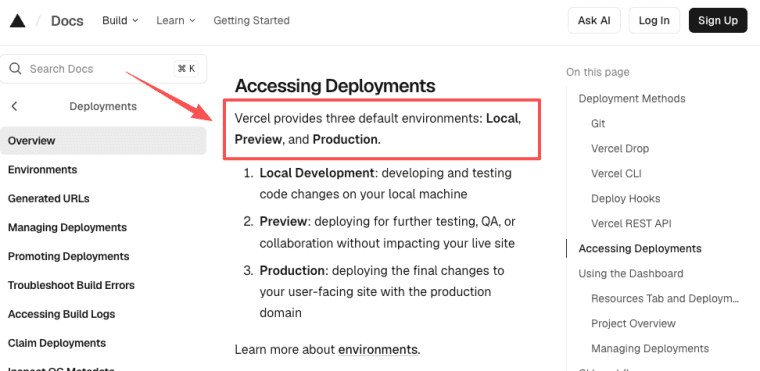Select Overview in the sidebar
This screenshot has height=371, width=760.
click(x=103, y=141)
